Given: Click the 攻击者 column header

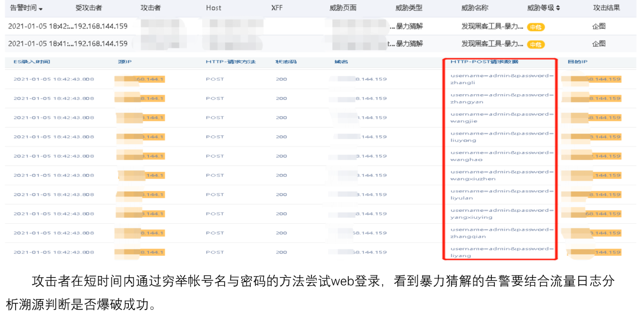Looking at the screenshot, I should click(151, 8).
